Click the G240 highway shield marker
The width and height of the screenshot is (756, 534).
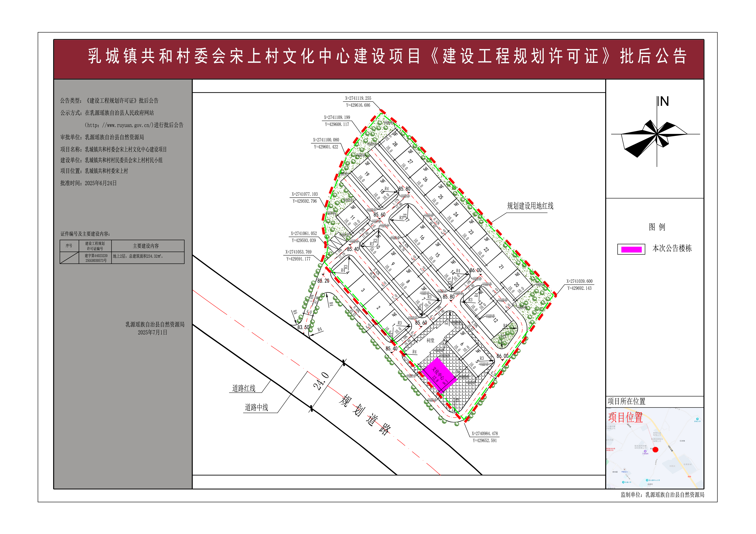[x=689, y=477]
